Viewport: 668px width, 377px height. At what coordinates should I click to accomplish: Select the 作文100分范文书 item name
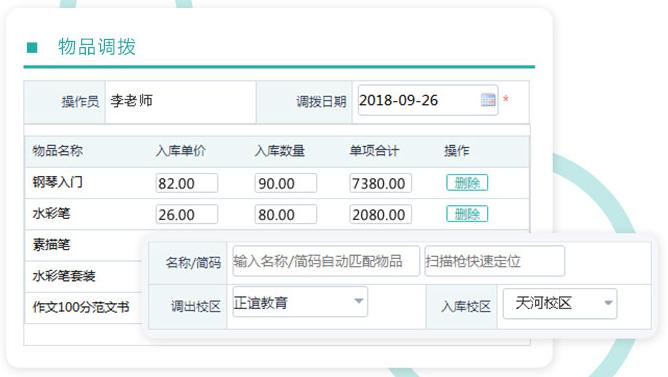point(81,307)
